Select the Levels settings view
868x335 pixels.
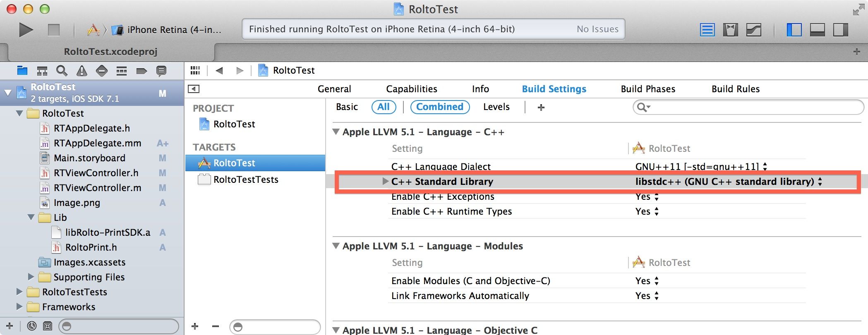coord(496,107)
